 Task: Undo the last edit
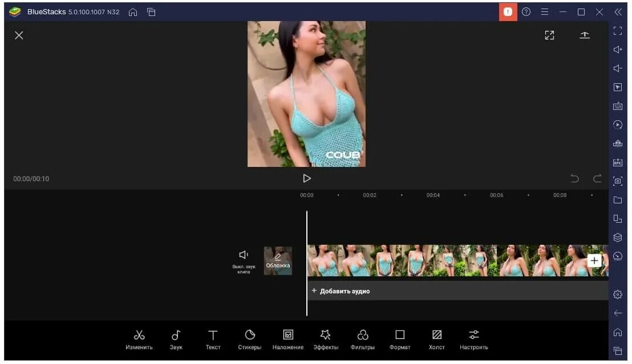(x=575, y=178)
